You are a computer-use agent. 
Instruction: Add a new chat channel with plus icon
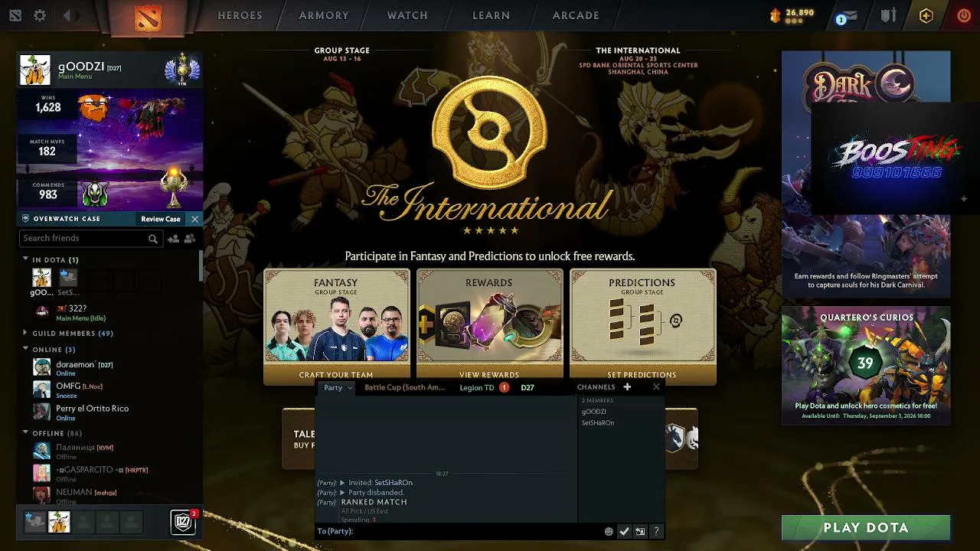(627, 387)
